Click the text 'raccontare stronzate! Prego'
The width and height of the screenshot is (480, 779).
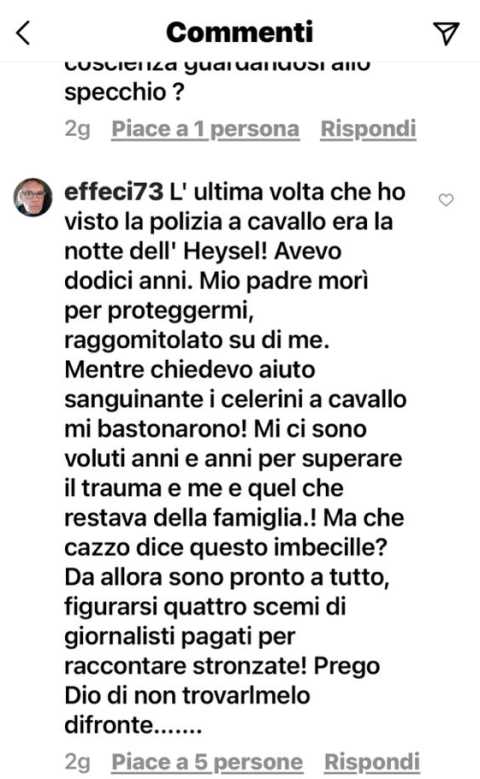click(222, 667)
